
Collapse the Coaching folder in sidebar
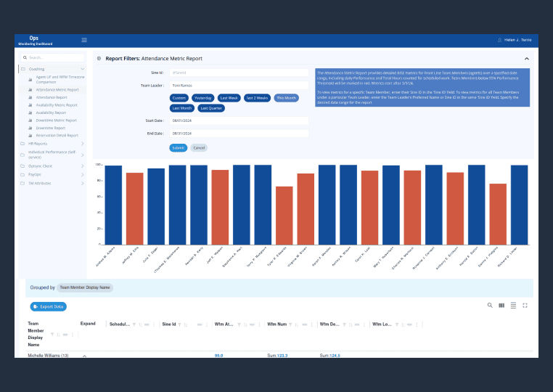(82, 69)
